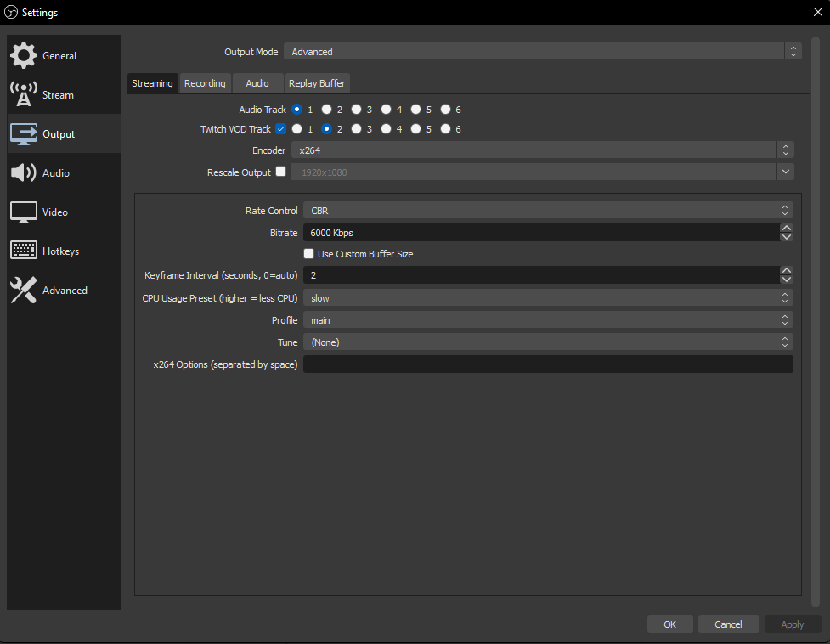The image size is (830, 644).
Task: Select Audio Track 2
Action: (x=326, y=109)
